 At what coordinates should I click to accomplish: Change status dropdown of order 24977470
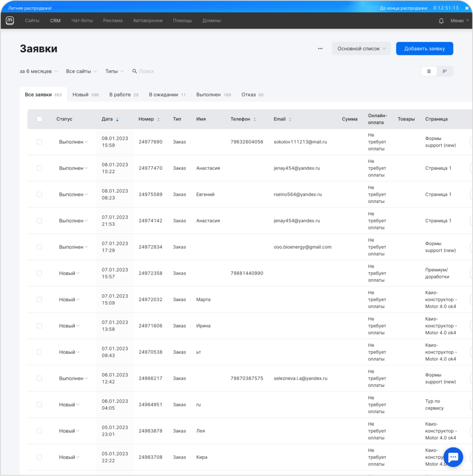(x=73, y=168)
